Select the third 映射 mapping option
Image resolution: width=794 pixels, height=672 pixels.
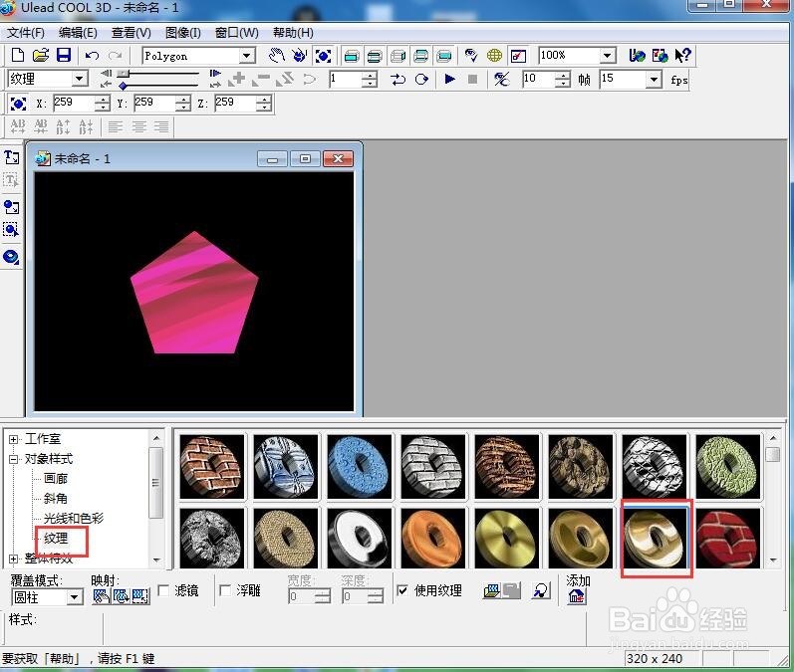pyautogui.click(x=140, y=596)
